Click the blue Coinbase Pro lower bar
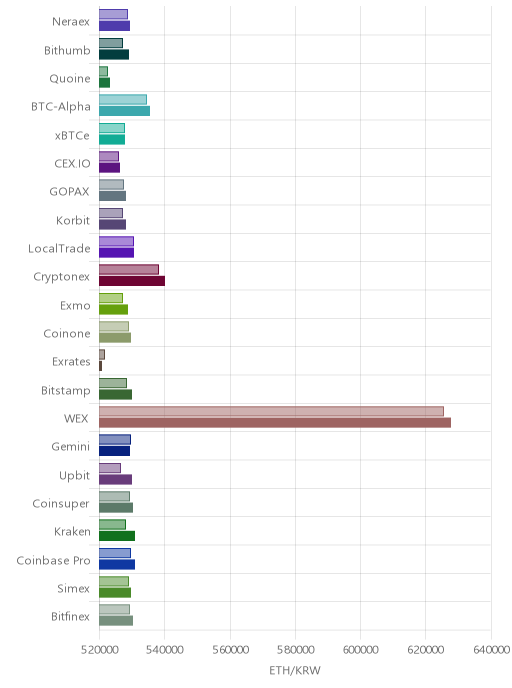The width and height of the screenshot is (512, 688). point(117,564)
